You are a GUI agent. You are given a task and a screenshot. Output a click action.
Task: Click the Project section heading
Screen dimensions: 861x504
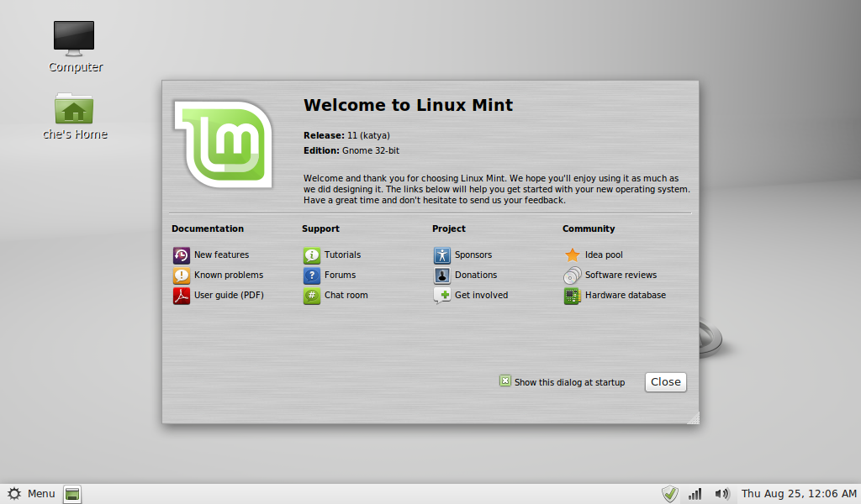pos(449,228)
